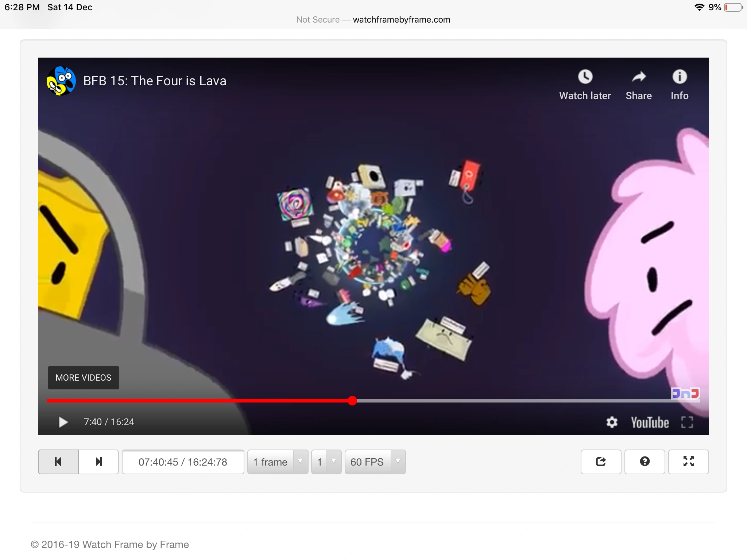Open the step count '1' dropdown
This screenshot has width=747, height=560.
click(x=326, y=462)
